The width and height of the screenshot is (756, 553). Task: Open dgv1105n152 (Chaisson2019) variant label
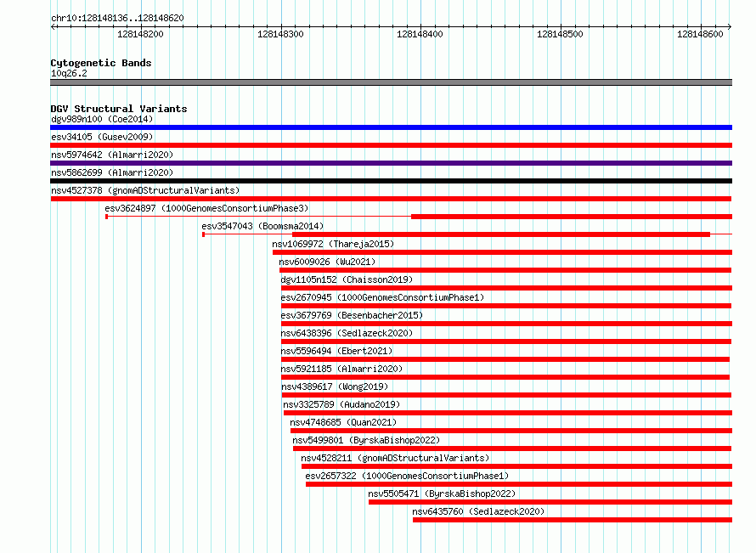coord(347,279)
